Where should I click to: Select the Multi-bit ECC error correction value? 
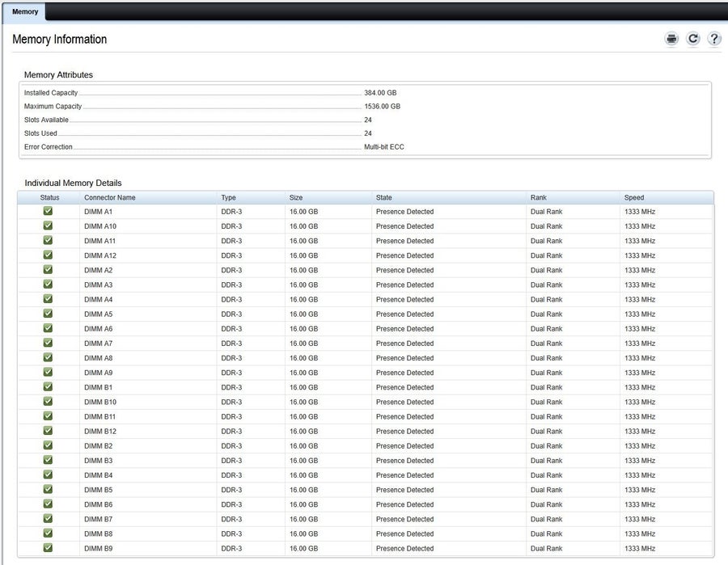[x=384, y=146]
